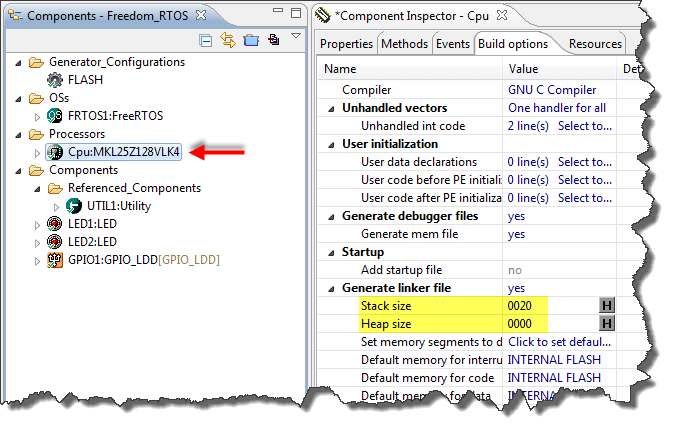Close the Components - Freedom_RTOS tab
This screenshot has width=677, height=432.
(201, 16)
